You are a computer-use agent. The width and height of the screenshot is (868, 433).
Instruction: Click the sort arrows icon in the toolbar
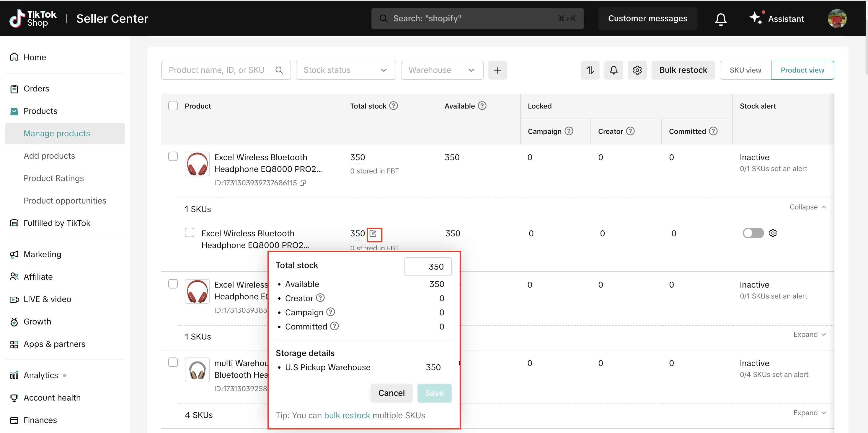click(x=590, y=70)
